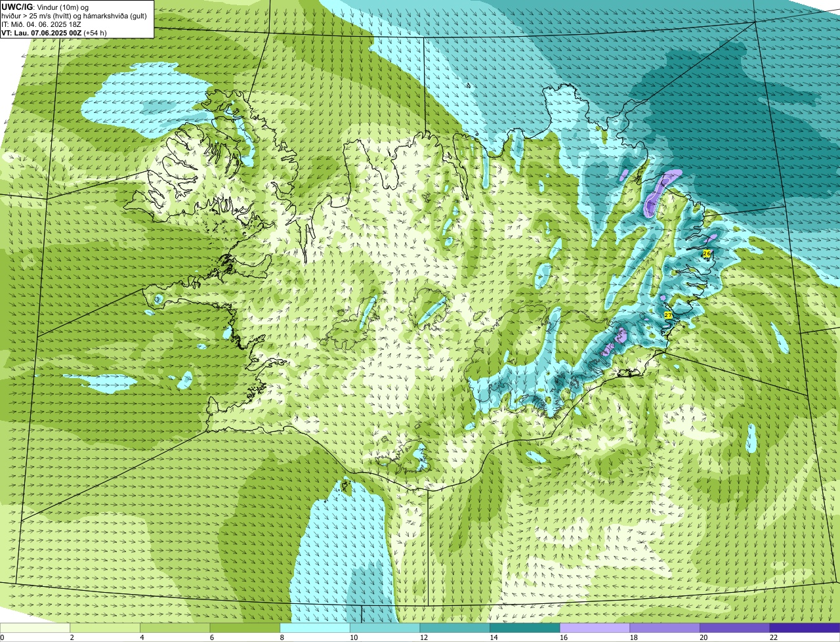
Task: Click the 14–16 m/s dark teal legend swatch
Action: coord(525,628)
